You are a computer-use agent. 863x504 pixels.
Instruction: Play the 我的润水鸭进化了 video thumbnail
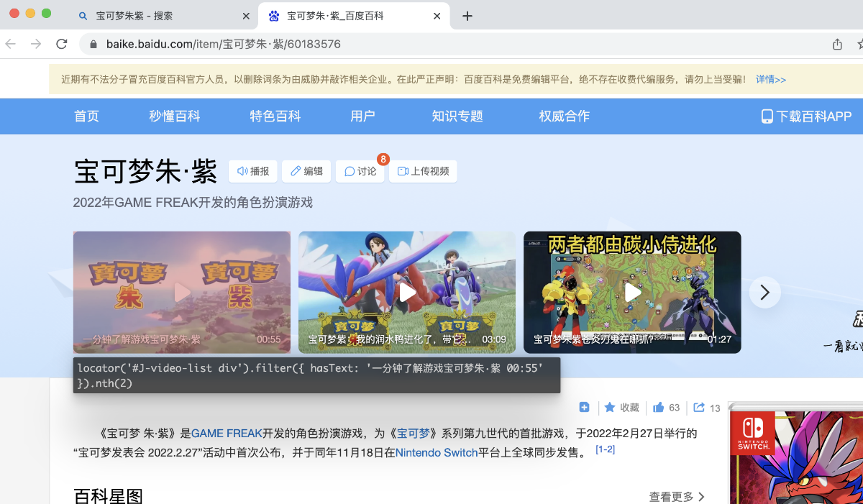[x=407, y=292]
